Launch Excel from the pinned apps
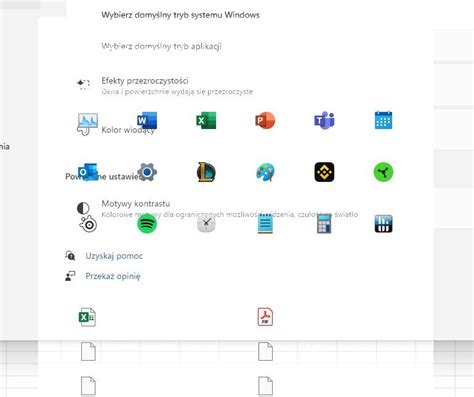 [206, 120]
